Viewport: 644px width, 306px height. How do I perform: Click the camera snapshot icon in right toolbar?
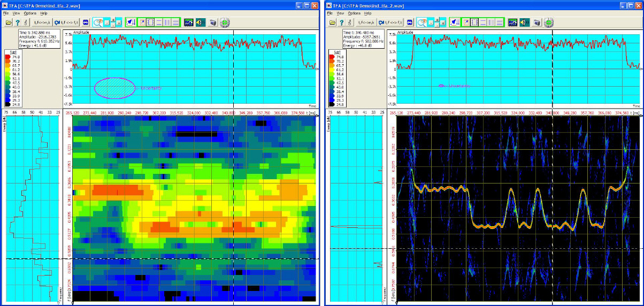(535, 22)
